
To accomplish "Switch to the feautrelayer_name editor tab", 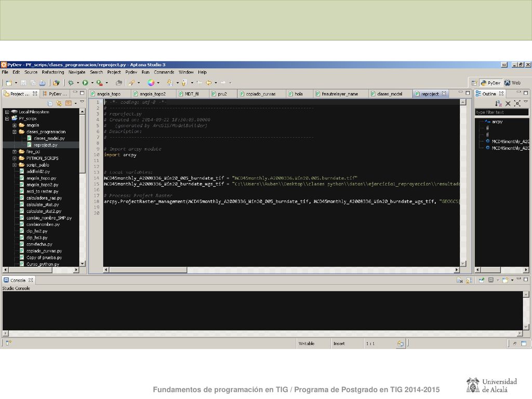I will click(340, 94).
